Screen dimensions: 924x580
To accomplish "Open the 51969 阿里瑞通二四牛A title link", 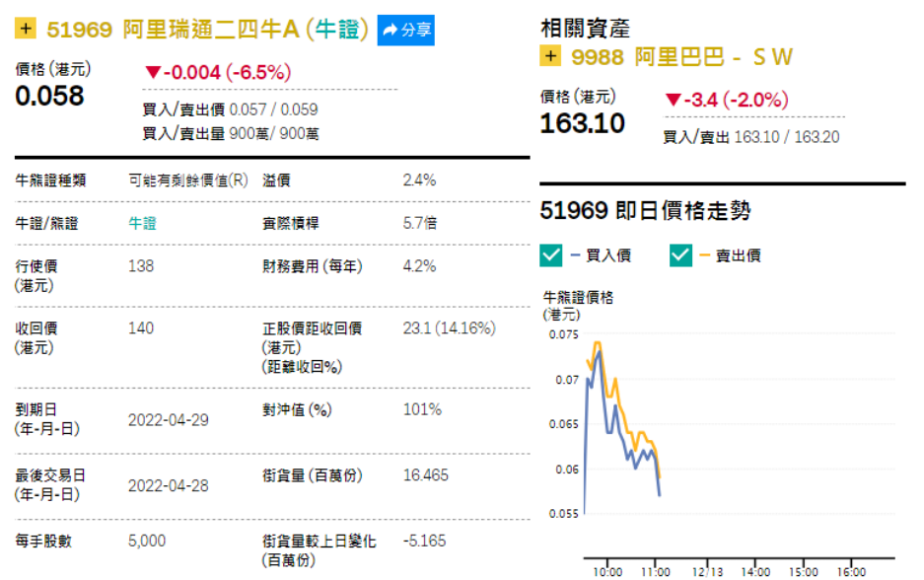I will pyautogui.click(x=208, y=30).
